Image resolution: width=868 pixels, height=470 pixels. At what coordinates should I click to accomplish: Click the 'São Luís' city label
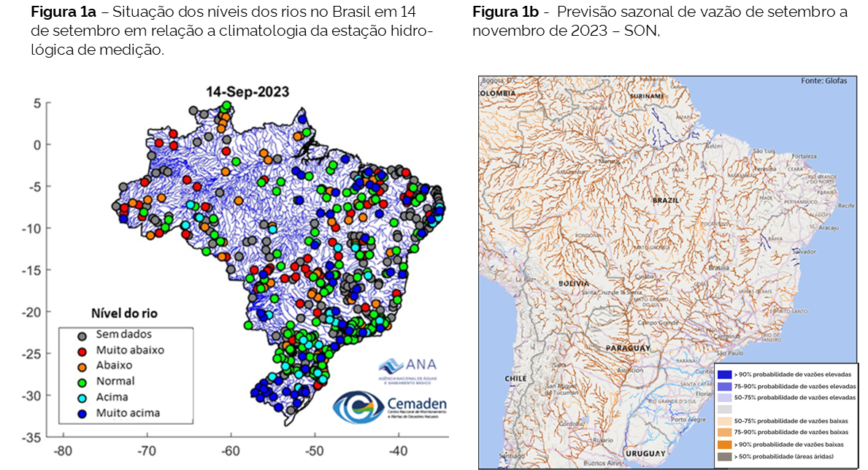coord(764,151)
